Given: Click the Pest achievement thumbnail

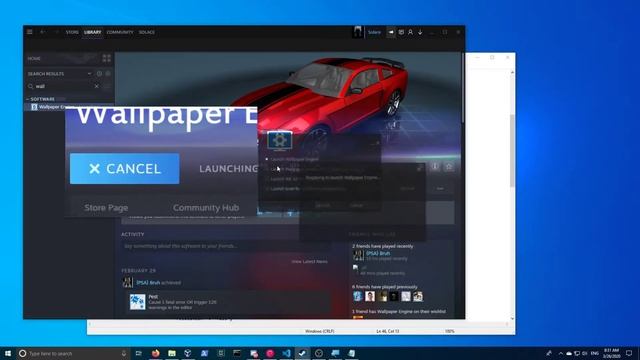Looking at the screenshot, I should (x=138, y=302).
